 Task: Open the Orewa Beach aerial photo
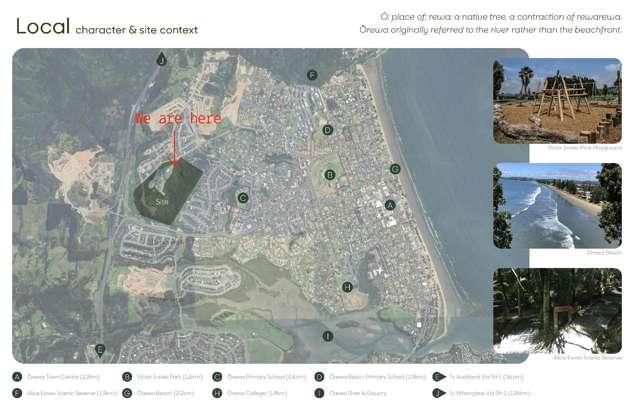(x=557, y=205)
